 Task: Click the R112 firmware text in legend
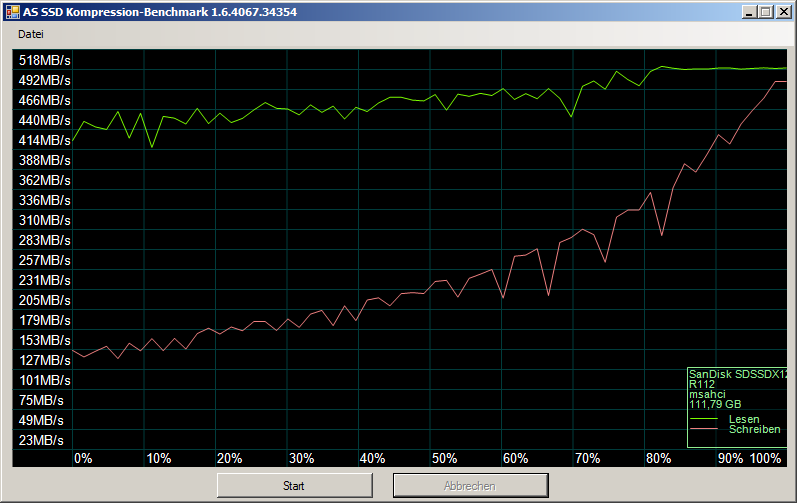click(x=702, y=384)
